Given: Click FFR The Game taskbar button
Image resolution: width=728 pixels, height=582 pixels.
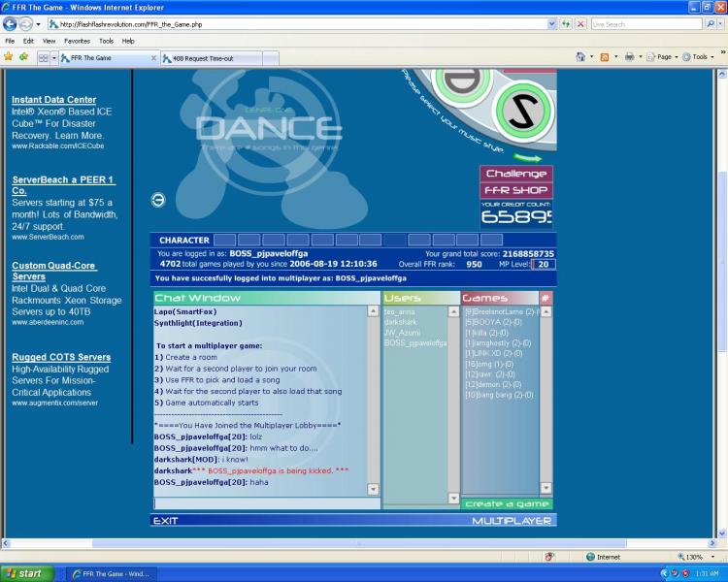Looking at the screenshot, I should click(x=112, y=574).
